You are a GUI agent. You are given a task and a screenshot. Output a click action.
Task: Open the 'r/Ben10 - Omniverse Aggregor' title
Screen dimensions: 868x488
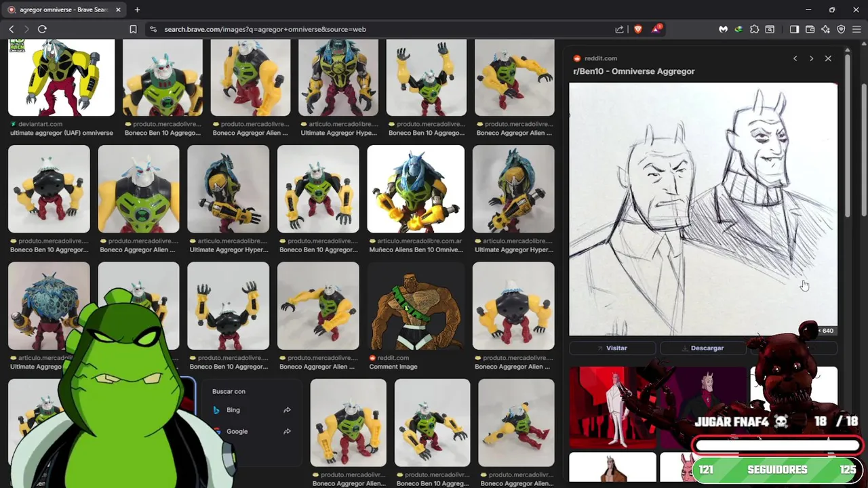point(634,71)
